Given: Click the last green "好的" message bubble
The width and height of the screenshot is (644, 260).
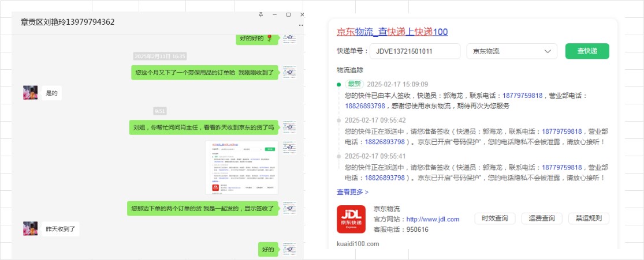Looking at the screenshot, I should coord(269,250).
